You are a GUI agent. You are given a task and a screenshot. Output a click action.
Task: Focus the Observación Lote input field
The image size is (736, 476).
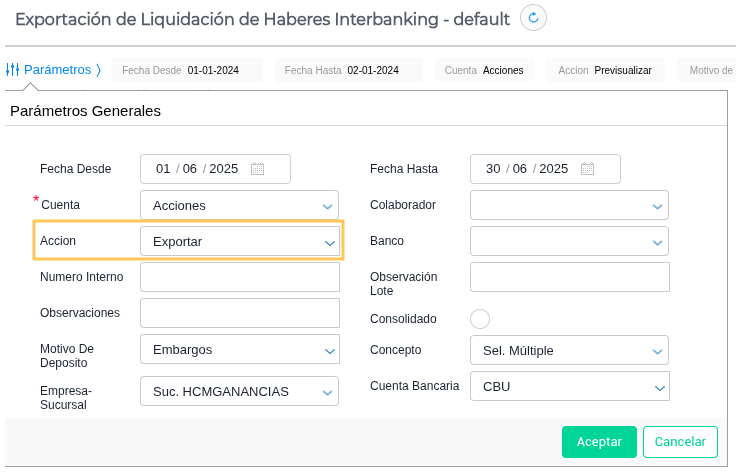coord(569,277)
